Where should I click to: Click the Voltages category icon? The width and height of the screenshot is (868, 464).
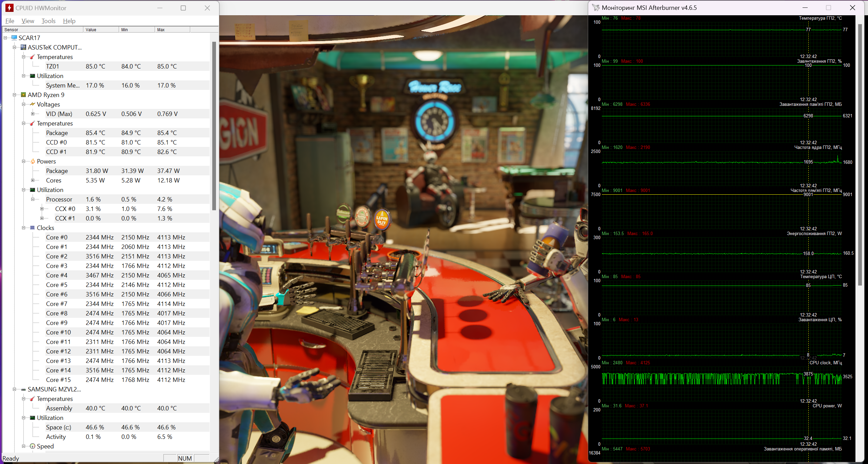[33, 104]
